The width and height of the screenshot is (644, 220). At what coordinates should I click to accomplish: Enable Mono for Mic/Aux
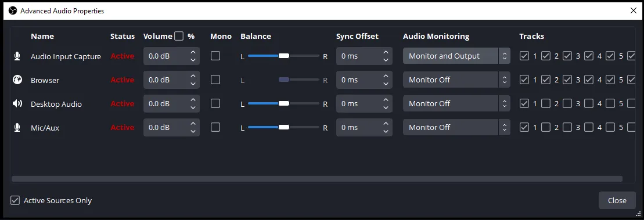pos(215,127)
